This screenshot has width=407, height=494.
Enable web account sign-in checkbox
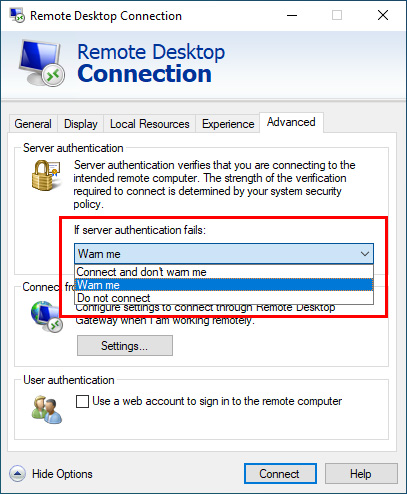[82, 401]
